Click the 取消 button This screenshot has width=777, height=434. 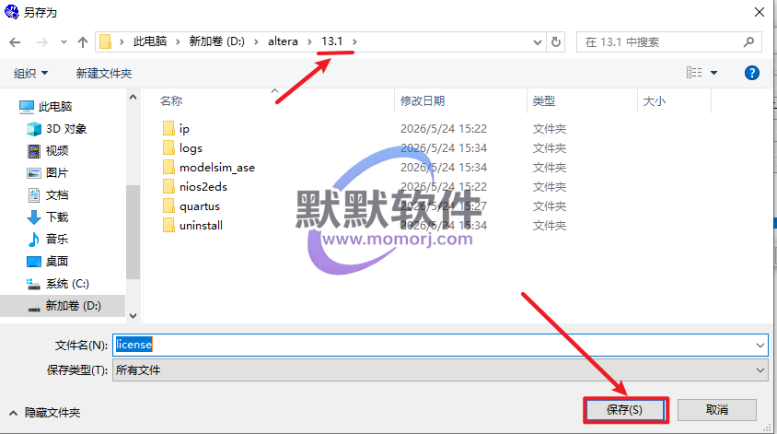click(717, 410)
